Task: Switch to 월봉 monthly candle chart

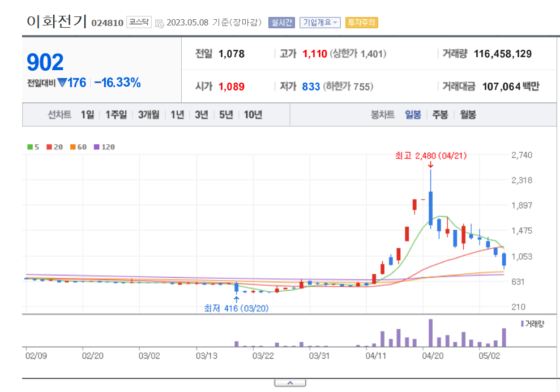Action: 468,115
